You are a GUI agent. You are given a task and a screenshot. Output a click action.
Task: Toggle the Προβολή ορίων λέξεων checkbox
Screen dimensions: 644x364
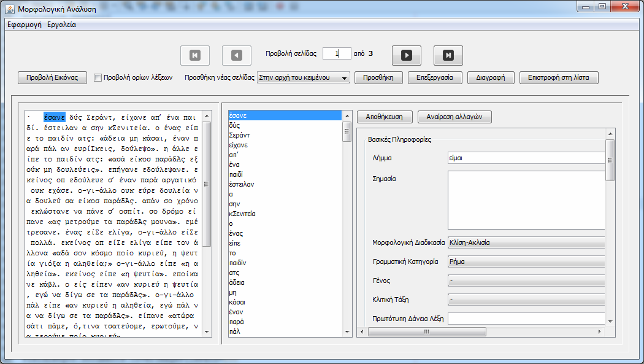point(98,77)
